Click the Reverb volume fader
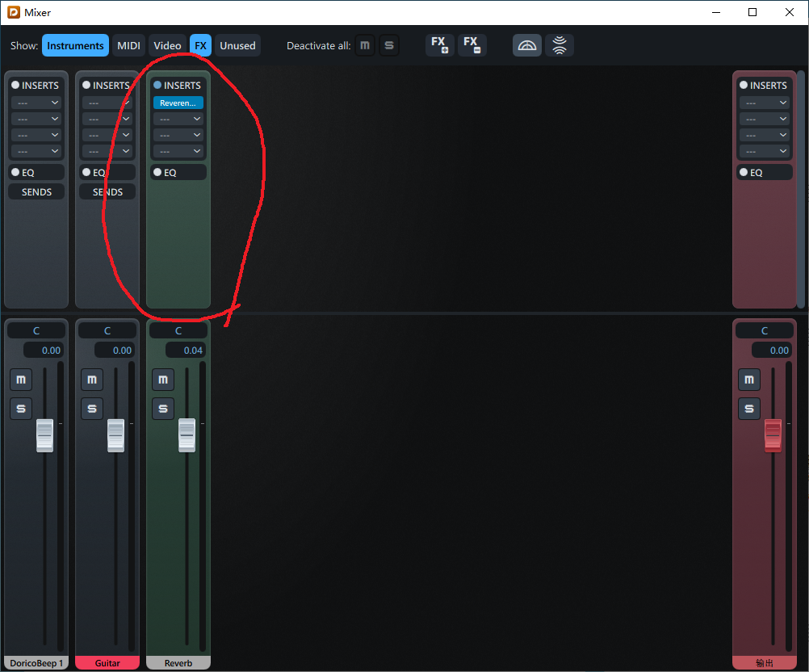 click(187, 435)
